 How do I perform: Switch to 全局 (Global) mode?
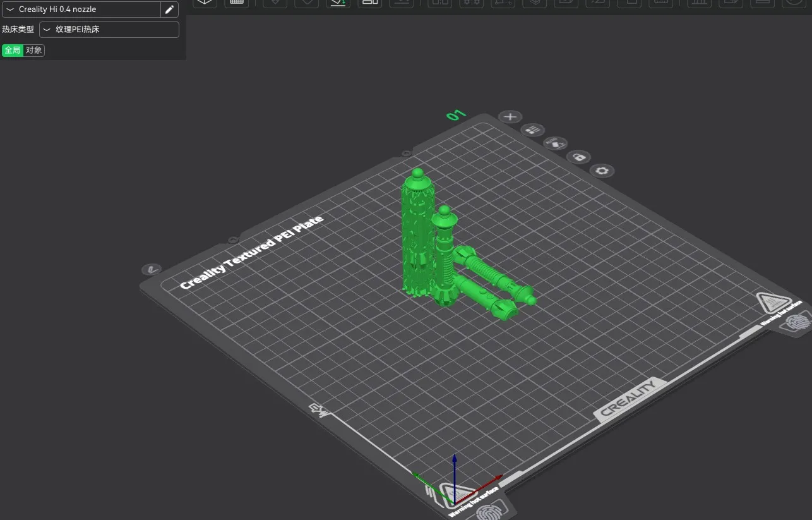13,51
